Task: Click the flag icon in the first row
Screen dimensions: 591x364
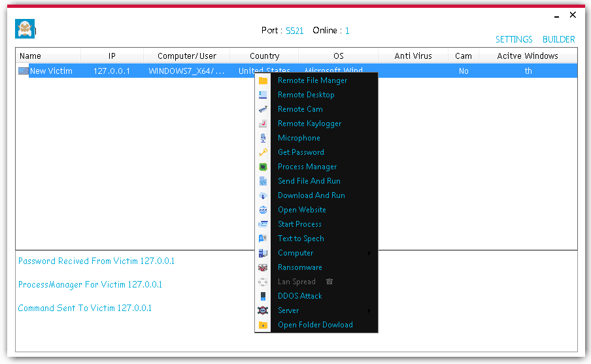Action: point(24,71)
